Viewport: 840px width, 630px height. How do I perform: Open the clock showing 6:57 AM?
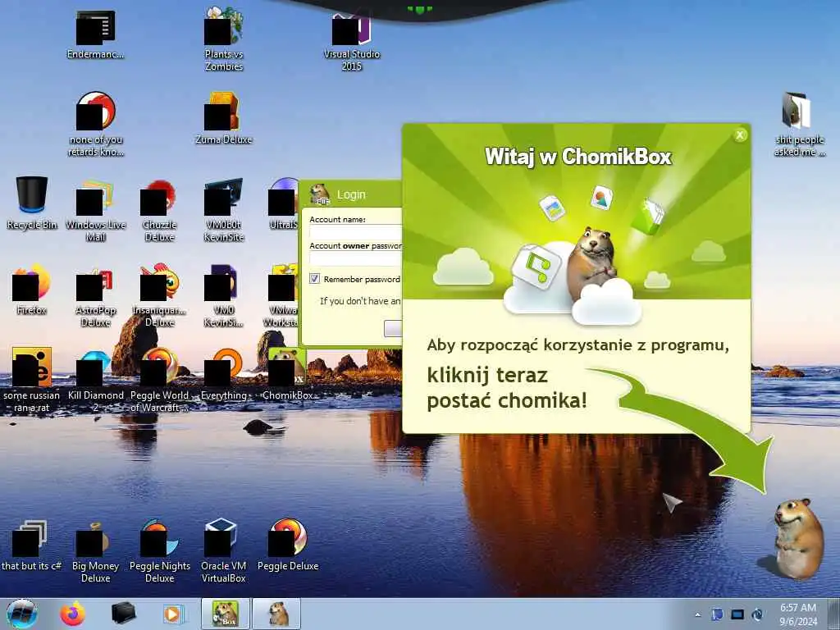pos(798,614)
